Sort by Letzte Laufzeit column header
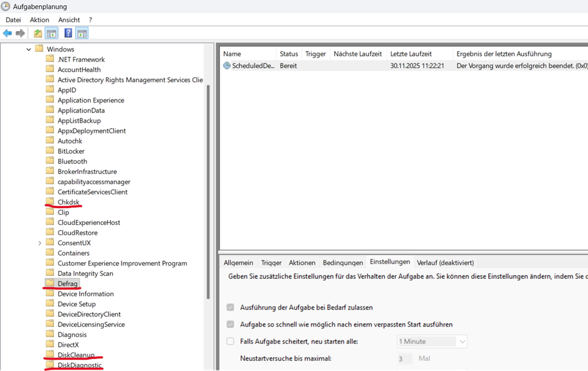The width and height of the screenshot is (588, 371). 419,54
